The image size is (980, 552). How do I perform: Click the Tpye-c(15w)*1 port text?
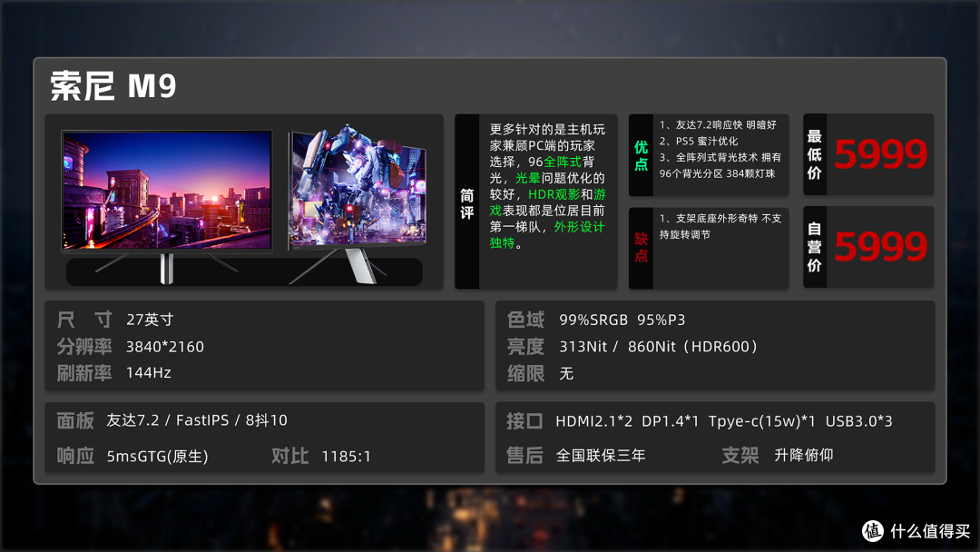click(x=762, y=422)
